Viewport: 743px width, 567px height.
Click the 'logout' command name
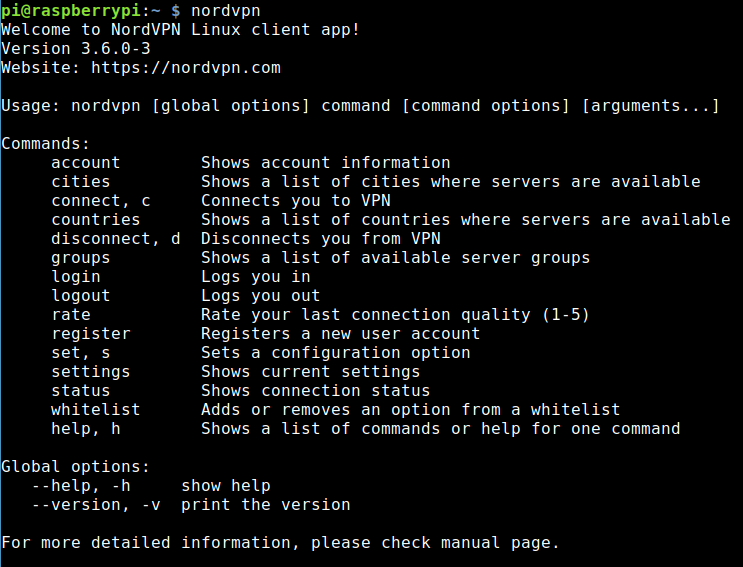pos(81,296)
